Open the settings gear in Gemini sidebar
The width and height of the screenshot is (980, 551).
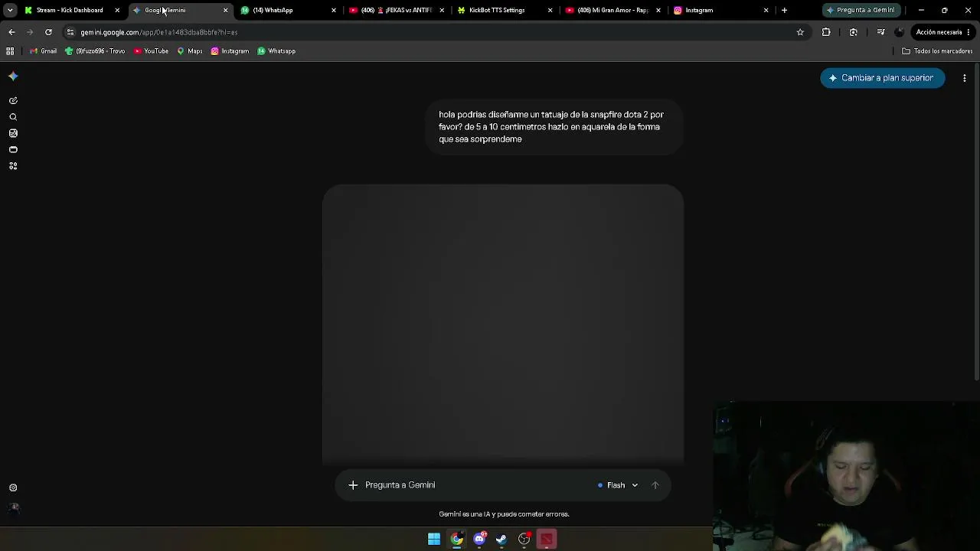tap(13, 487)
